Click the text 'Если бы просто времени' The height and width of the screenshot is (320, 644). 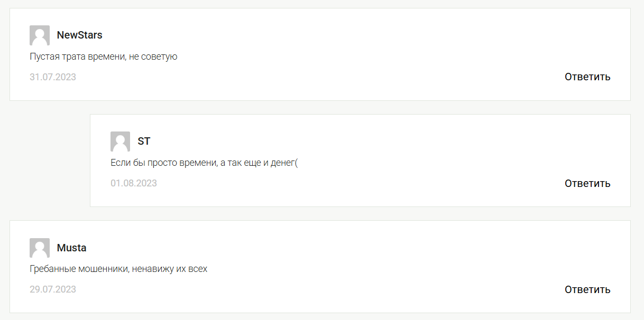pos(163,163)
